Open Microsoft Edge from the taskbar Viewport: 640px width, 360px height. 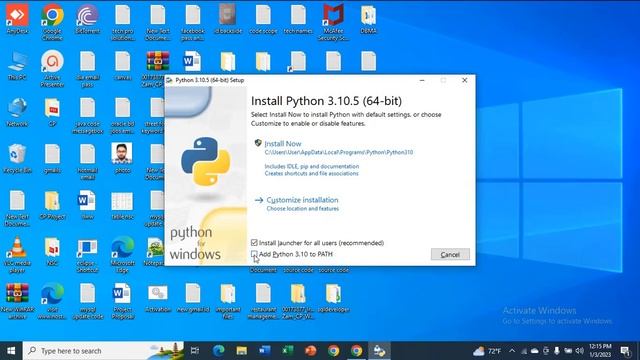[x=219, y=351]
